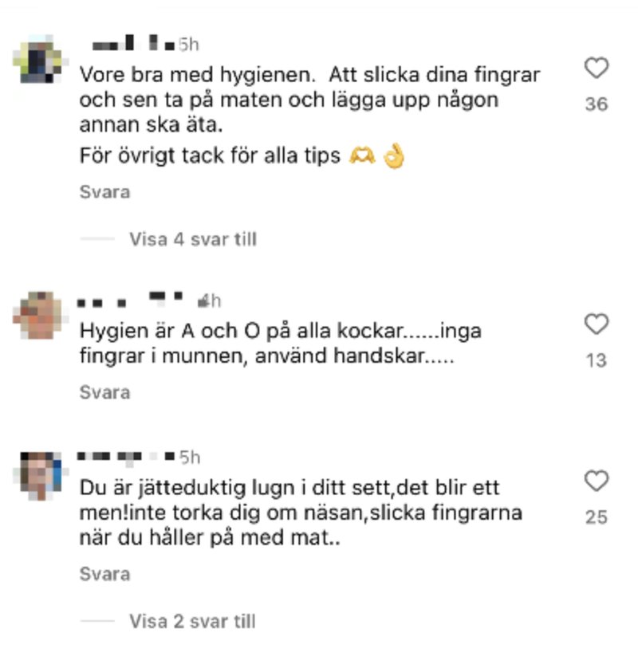Image resolution: width=638 pixels, height=672 pixels.
Task: Open username of the first commenter
Action: (x=133, y=44)
